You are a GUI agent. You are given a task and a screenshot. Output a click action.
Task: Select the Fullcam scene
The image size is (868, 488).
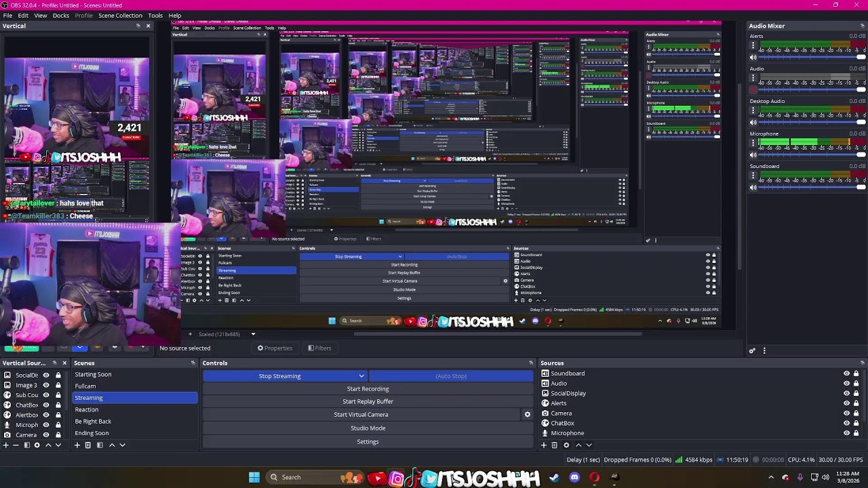134,386
